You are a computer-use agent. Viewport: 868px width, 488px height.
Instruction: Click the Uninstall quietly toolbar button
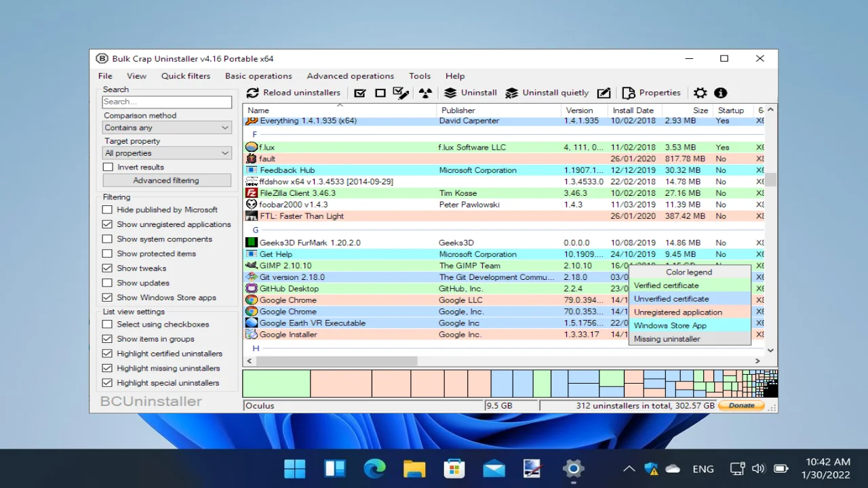[x=547, y=93]
